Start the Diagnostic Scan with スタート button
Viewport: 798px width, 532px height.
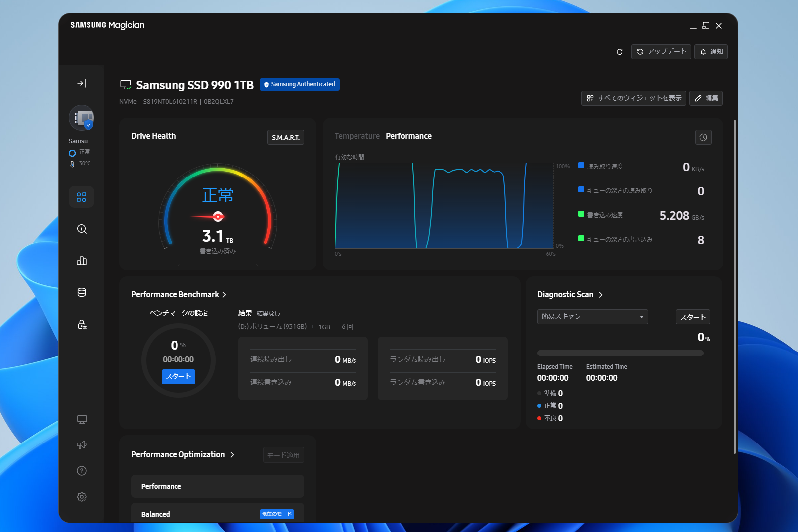coord(693,317)
